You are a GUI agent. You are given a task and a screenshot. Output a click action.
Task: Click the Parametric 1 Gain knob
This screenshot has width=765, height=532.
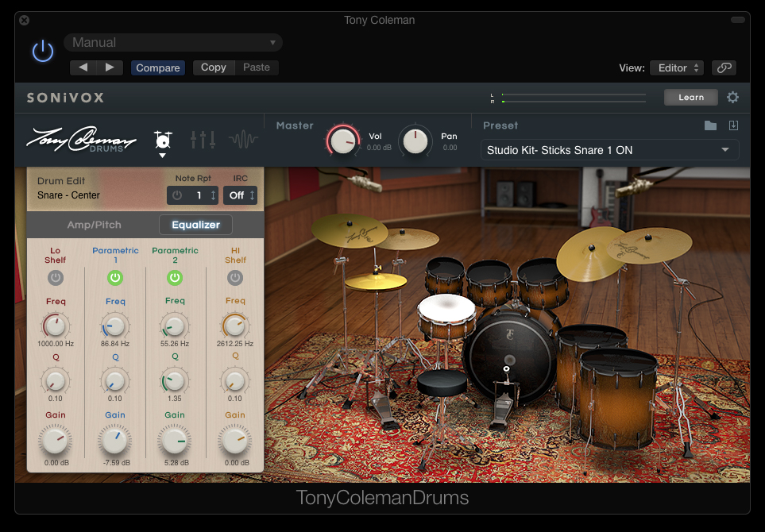[115, 441]
